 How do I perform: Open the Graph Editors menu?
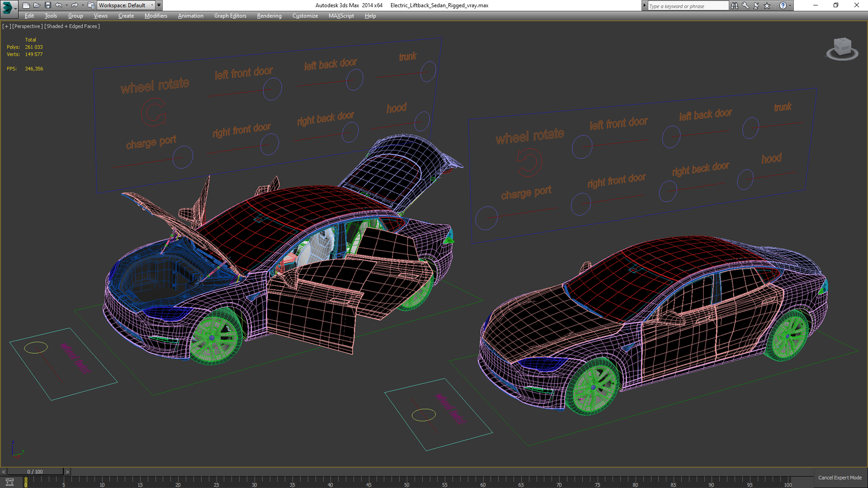[x=230, y=16]
